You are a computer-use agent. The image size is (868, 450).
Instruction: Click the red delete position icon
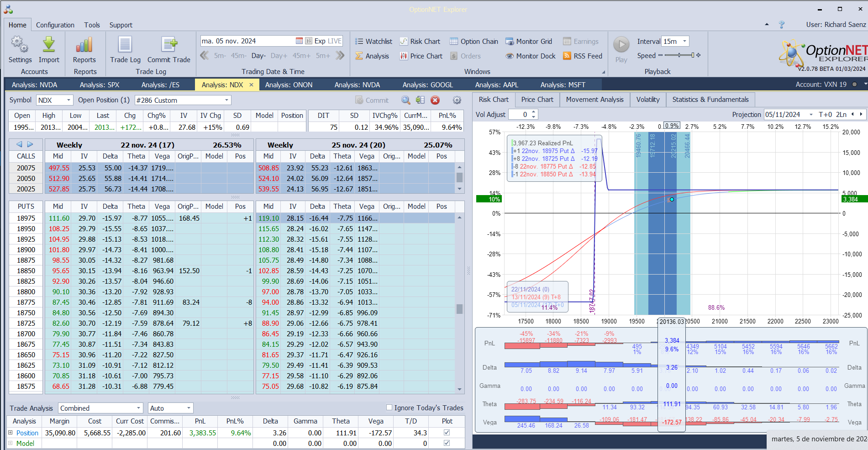(435, 100)
